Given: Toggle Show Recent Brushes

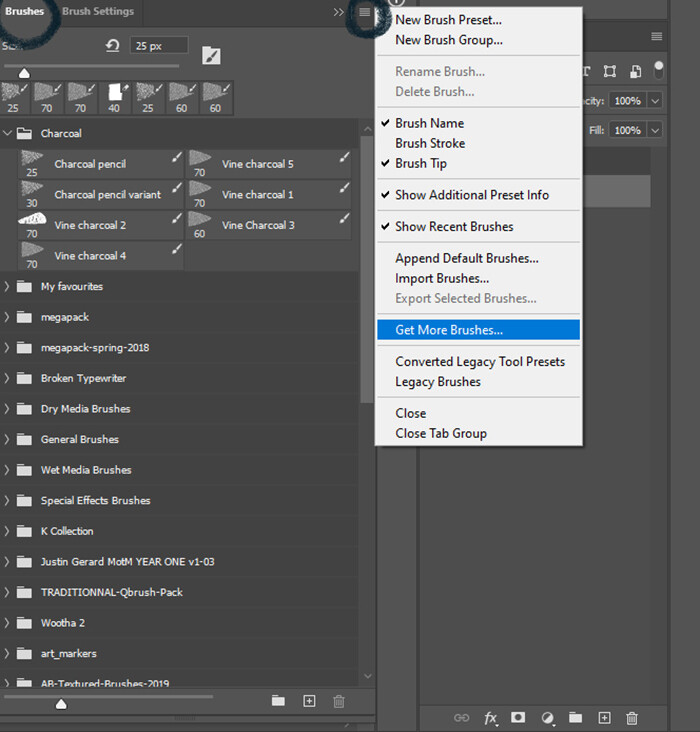Looking at the screenshot, I should 478,226.
